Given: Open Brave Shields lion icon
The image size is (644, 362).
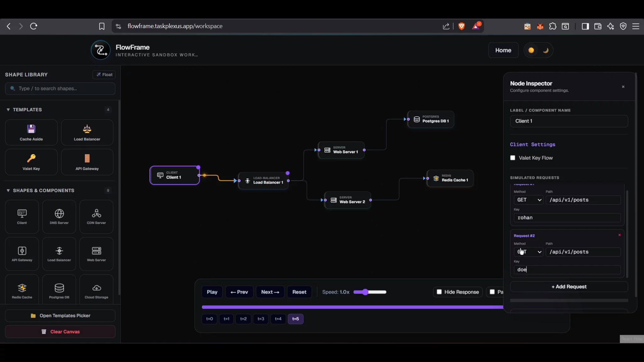Looking at the screenshot, I should tap(462, 26).
